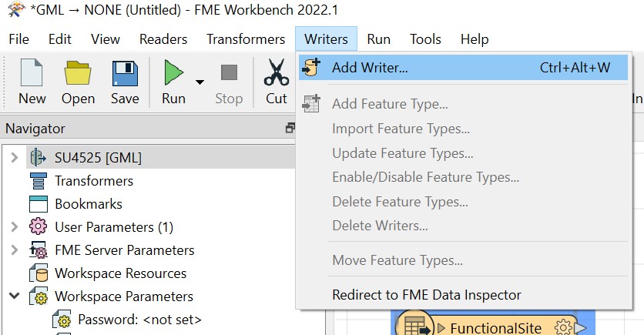Open the Transformers menu
This screenshot has width=644, height=335.
[246, 39]
